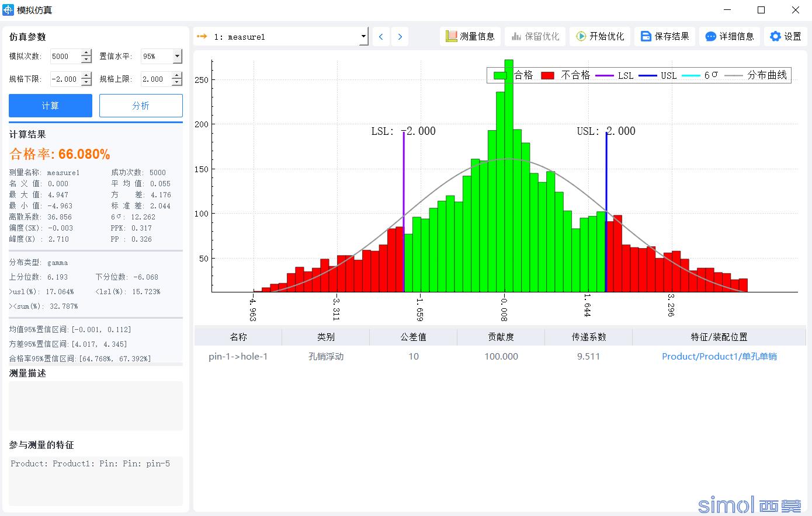Decrease 模拟次数 with down stepper arrow
This screenshot has height=516, width=812.
(86, 60)
